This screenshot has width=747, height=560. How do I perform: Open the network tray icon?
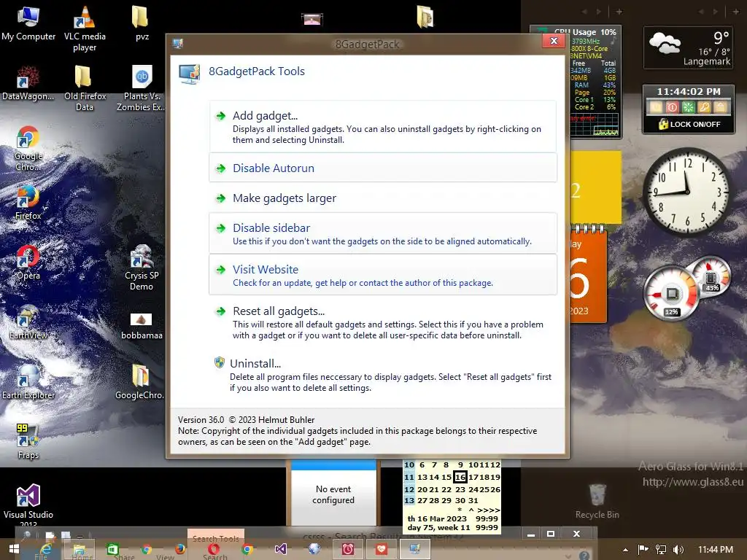[661, 550]
